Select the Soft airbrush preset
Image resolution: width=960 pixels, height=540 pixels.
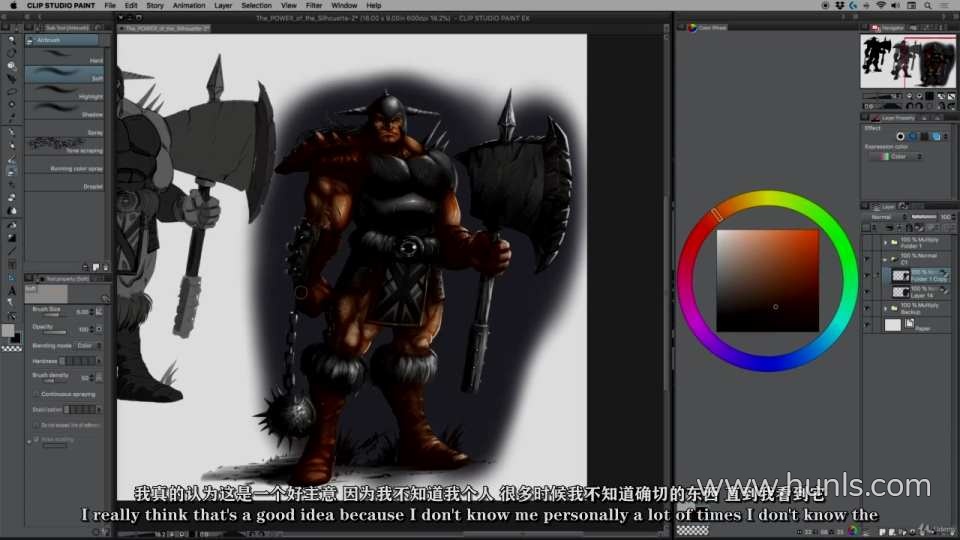[x=67, y=76]
